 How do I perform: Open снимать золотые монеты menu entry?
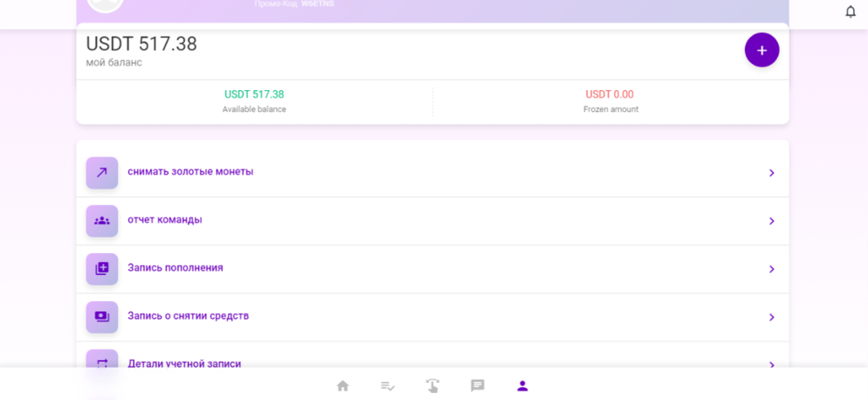click(432, 173)
